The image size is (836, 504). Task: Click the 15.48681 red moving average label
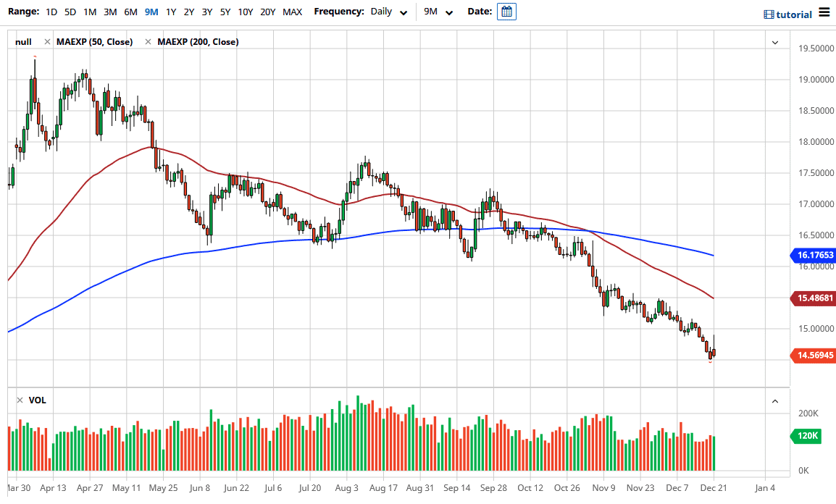tap(813, 298)
